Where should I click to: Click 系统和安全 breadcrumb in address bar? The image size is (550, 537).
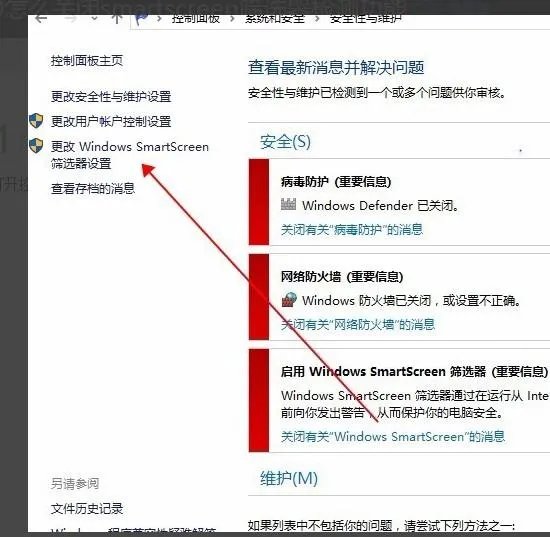coord(275,19)
